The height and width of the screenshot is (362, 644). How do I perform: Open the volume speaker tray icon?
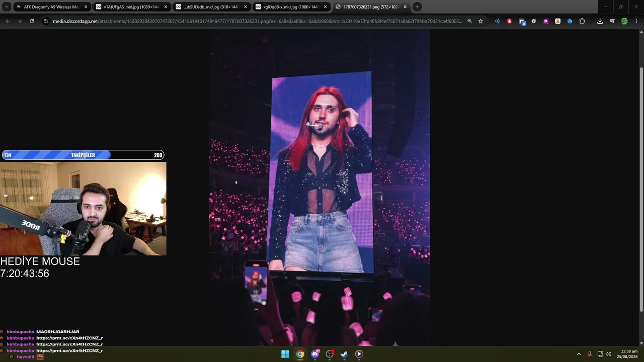(609, 354)
